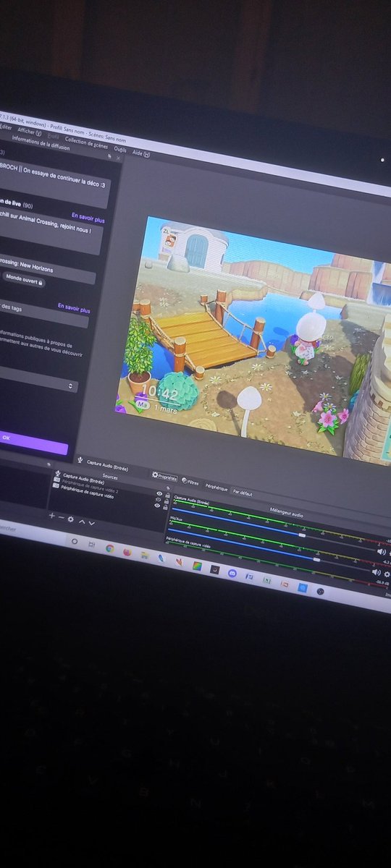Open OBS Studio icon on the taskbar

(319, 591)
